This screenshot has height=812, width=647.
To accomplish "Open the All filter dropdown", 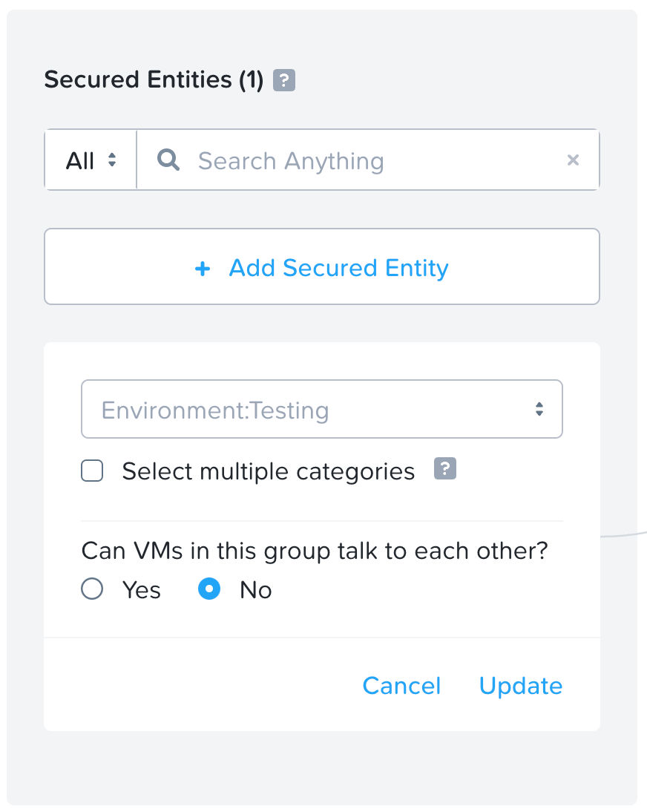I will [91, 160].
